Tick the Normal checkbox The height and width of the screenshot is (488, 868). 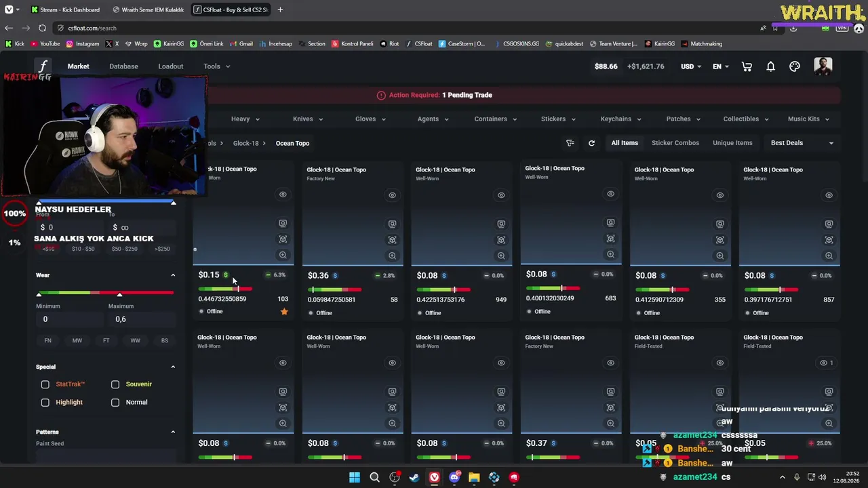115,403
